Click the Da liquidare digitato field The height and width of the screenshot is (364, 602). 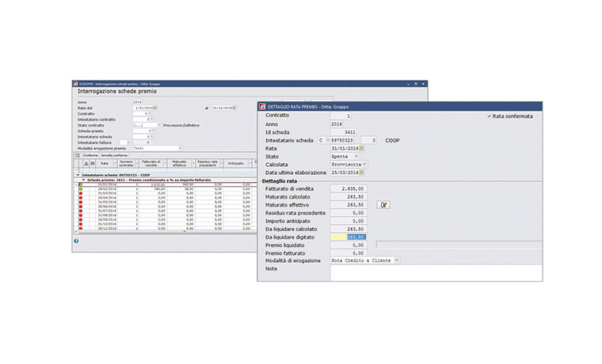pyautogui.click(x=348, y=236)
